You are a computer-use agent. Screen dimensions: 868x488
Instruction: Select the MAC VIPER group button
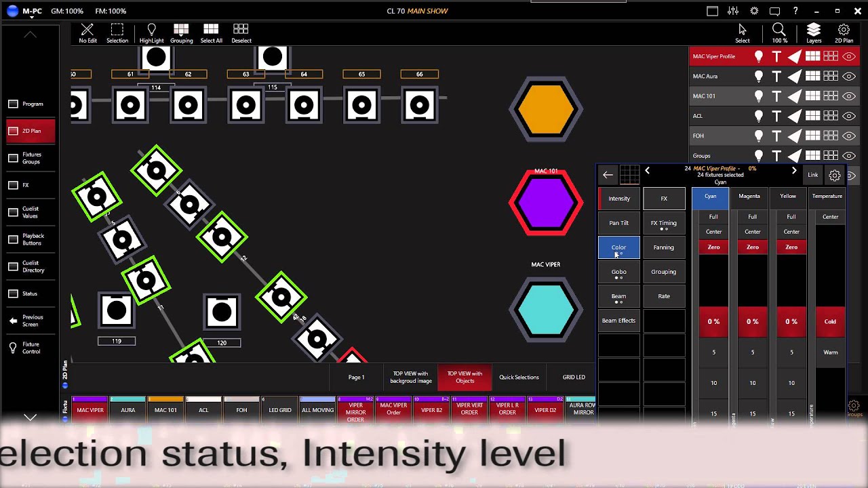point(90,410)
